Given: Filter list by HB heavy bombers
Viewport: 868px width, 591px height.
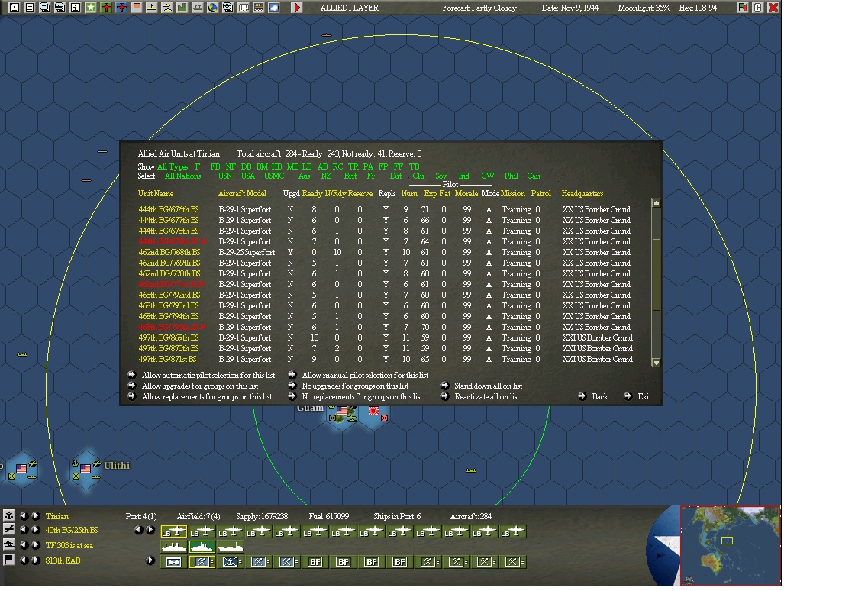Looking at the screenshot, I should [277, 166].
